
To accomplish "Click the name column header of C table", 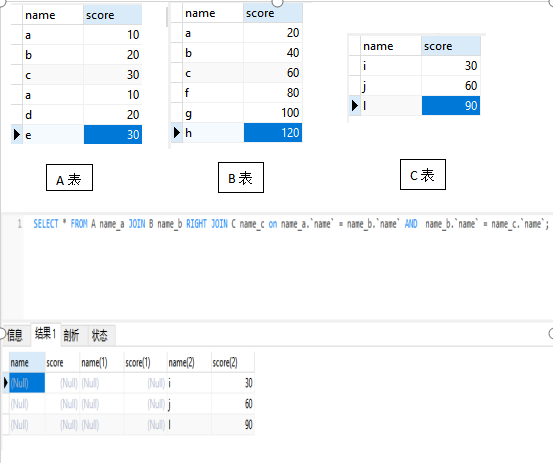I will pyautogui.click(x=391, y=46).
